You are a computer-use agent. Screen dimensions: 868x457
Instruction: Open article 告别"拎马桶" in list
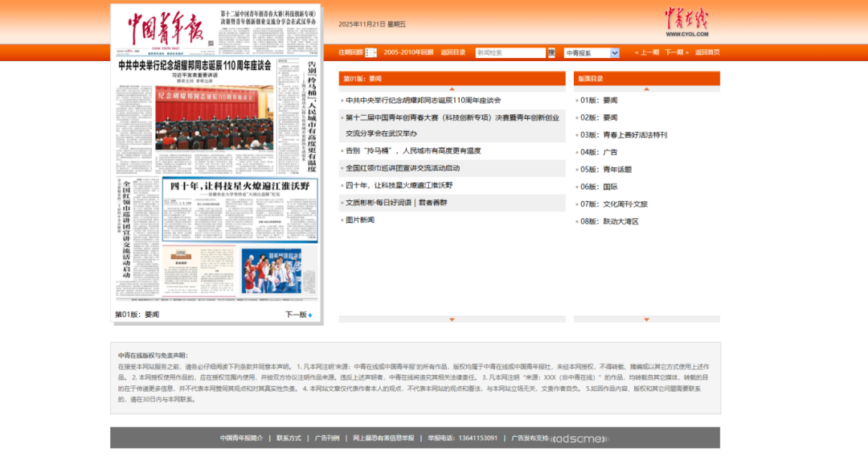click(x=413, y=150)
